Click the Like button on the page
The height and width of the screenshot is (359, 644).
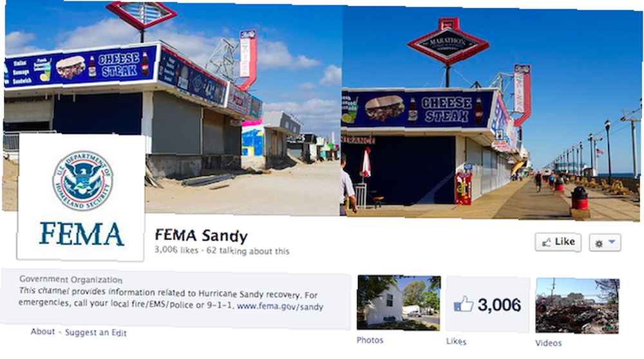pyautogui.click(x=558, y=242)
